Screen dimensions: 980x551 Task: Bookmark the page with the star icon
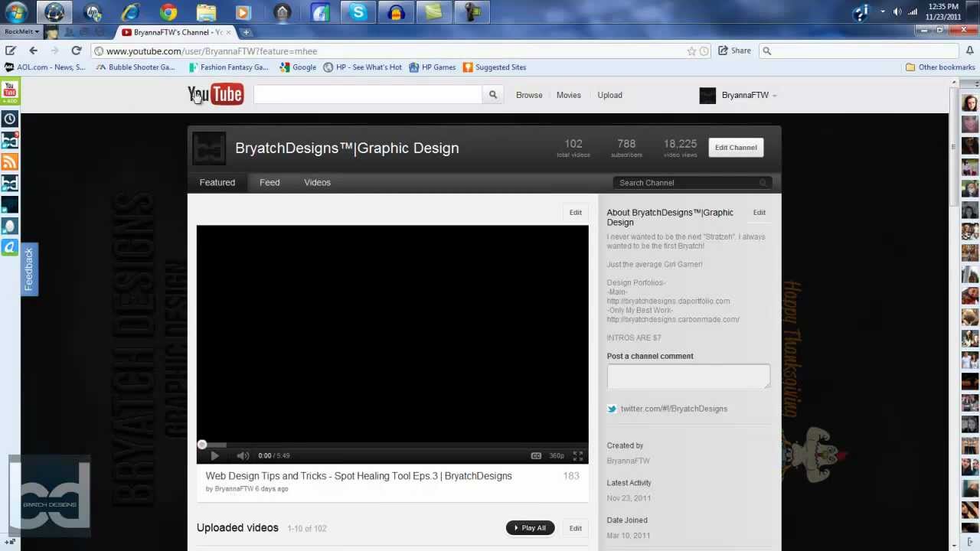tap(691, 51)
